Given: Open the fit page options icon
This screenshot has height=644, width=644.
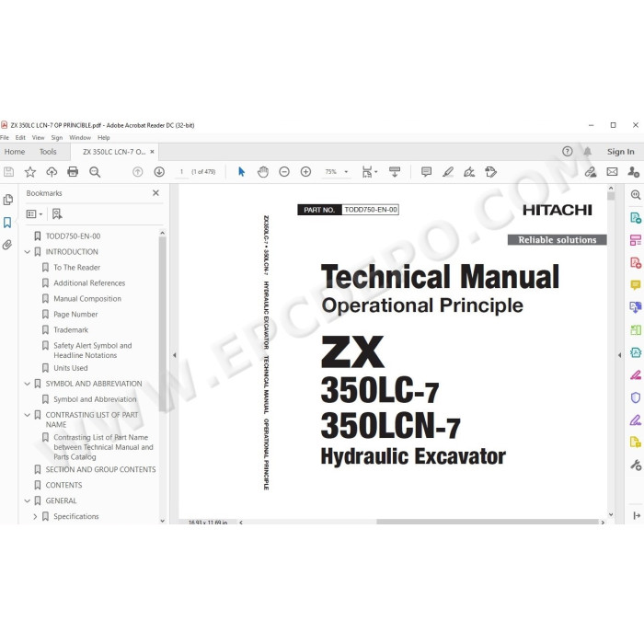Looking at the screenshot, I should (369, 172).
